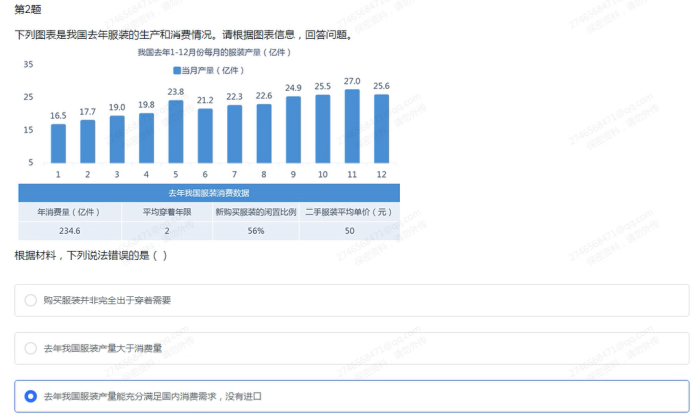Image resolution: width=692 pixels, height=416 pixels.
Task: Click the '二手服装平均单价（元）' column header
Action: pyautogui.click(x=349, y=212)
